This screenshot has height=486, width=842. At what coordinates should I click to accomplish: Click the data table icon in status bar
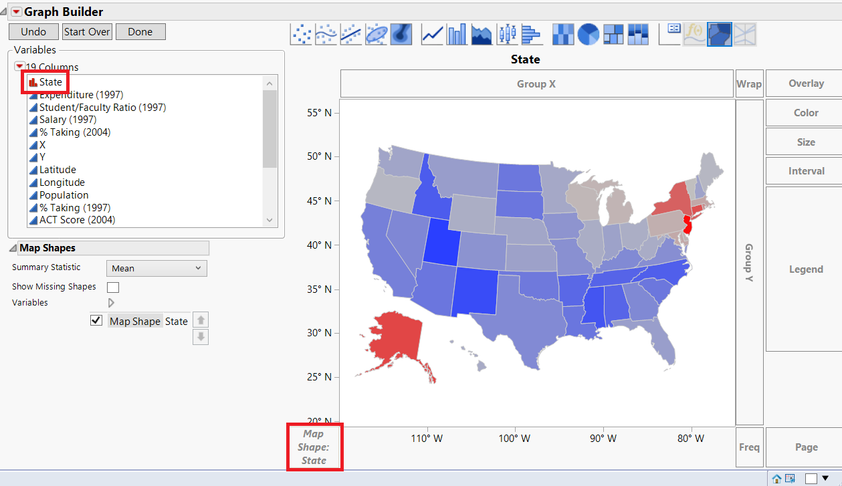click(790, 478)
